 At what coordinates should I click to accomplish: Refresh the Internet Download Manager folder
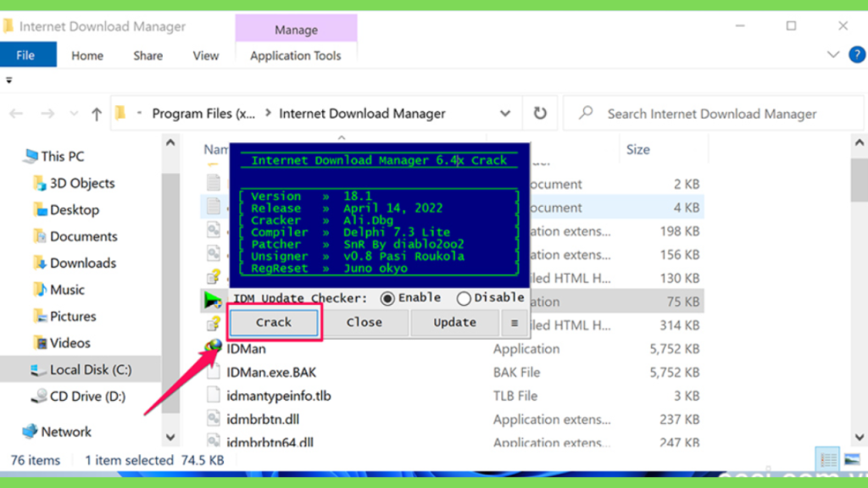(540, 114)
